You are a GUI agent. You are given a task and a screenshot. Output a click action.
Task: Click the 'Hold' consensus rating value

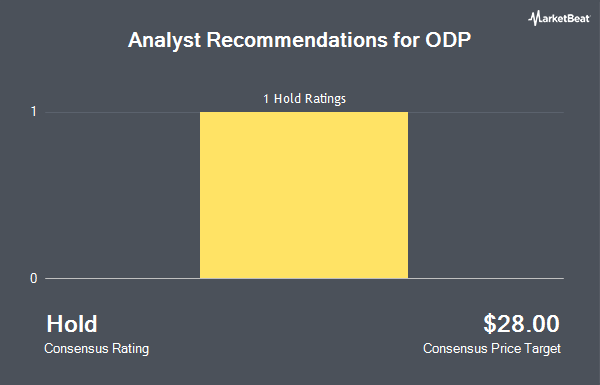(x=72, y=324)
